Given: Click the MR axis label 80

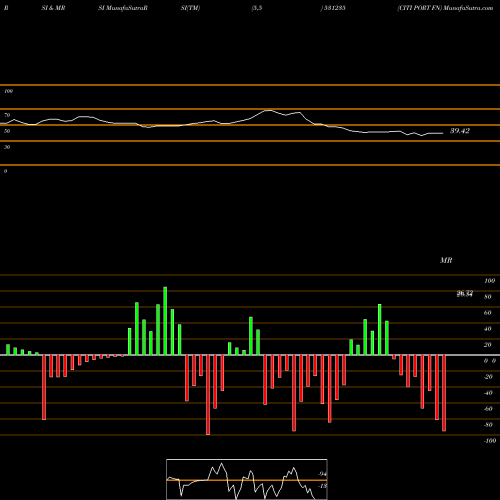Looking at the screenshot, I should pos(488,297).
